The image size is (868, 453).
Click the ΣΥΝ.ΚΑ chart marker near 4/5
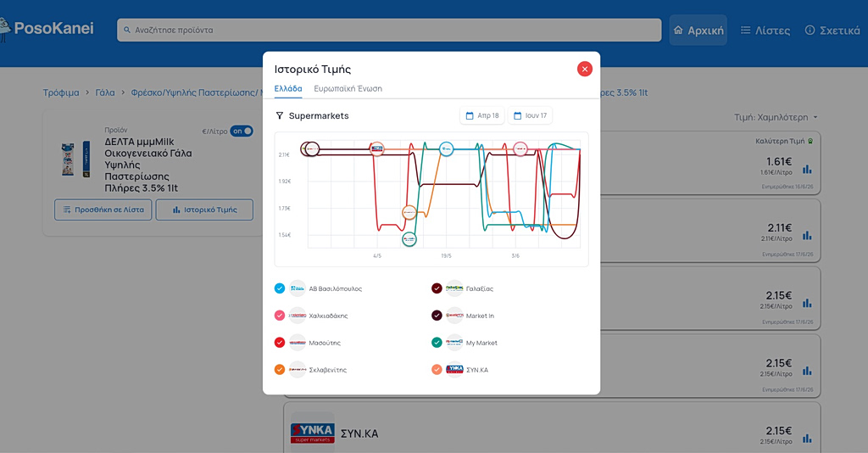377,148
